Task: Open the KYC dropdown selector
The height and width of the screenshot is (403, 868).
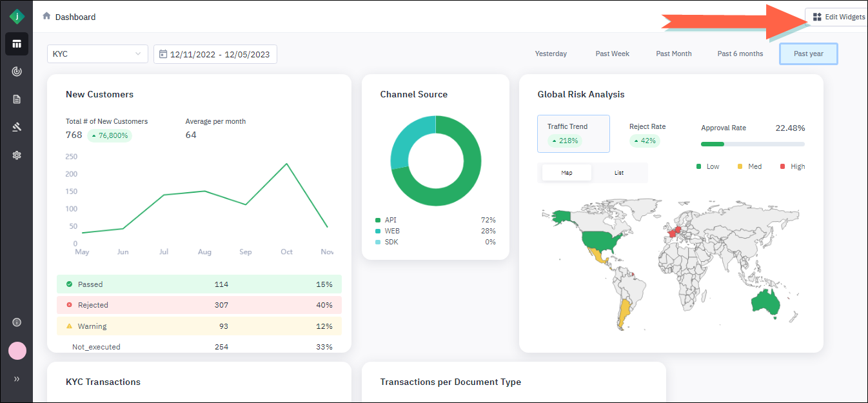Action: [97, 54]
